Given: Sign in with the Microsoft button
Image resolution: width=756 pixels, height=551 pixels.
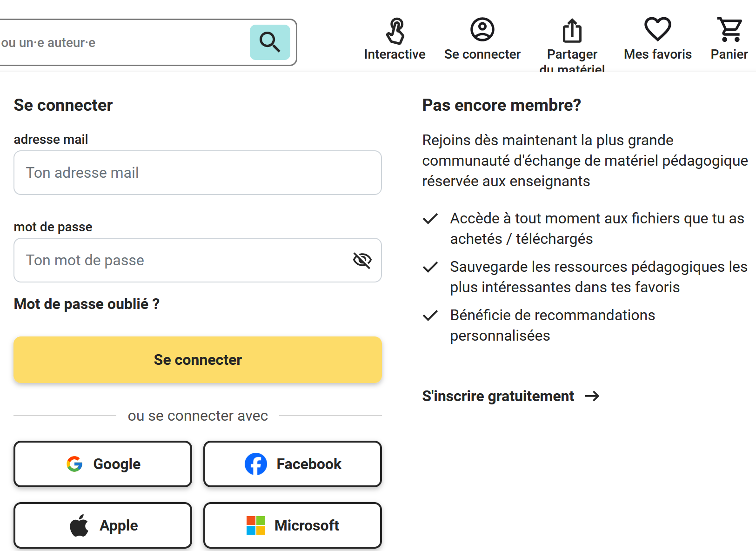Looking at the screenshot, I should pyautogui.click(x=293, y=525).
